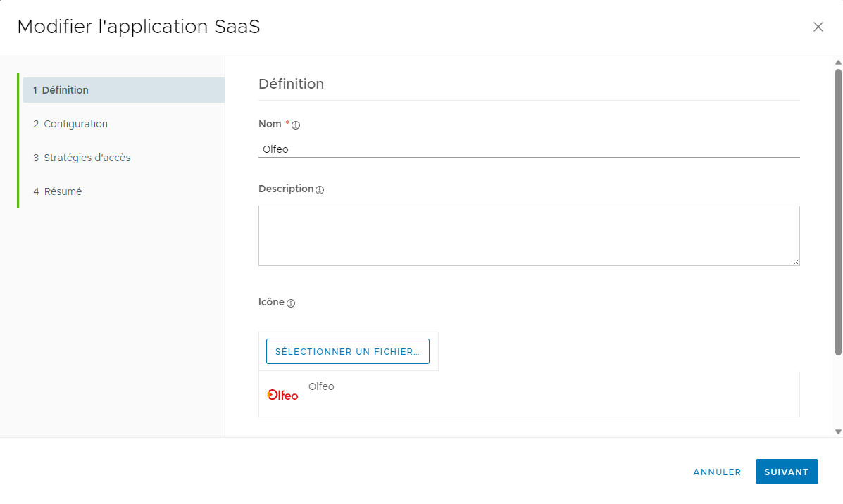843x504 pixels.
Task: Click inside the Description text area
Action: [528, 235]
